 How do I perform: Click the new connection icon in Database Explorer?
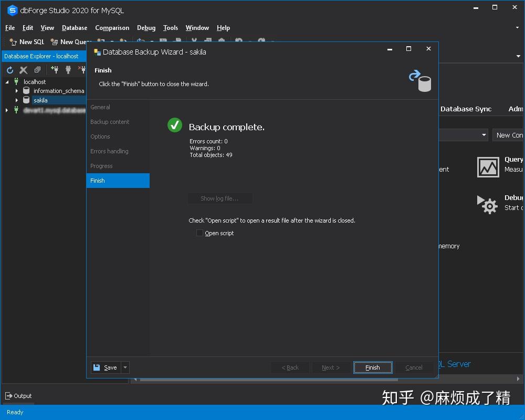[55, 69]
